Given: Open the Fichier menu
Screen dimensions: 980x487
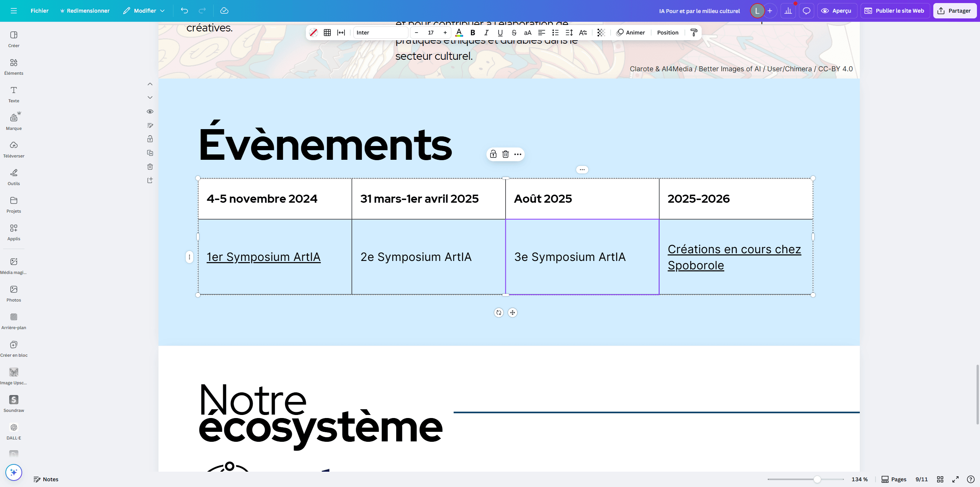Looking at the screenshot, I should (x=39, y=11).
